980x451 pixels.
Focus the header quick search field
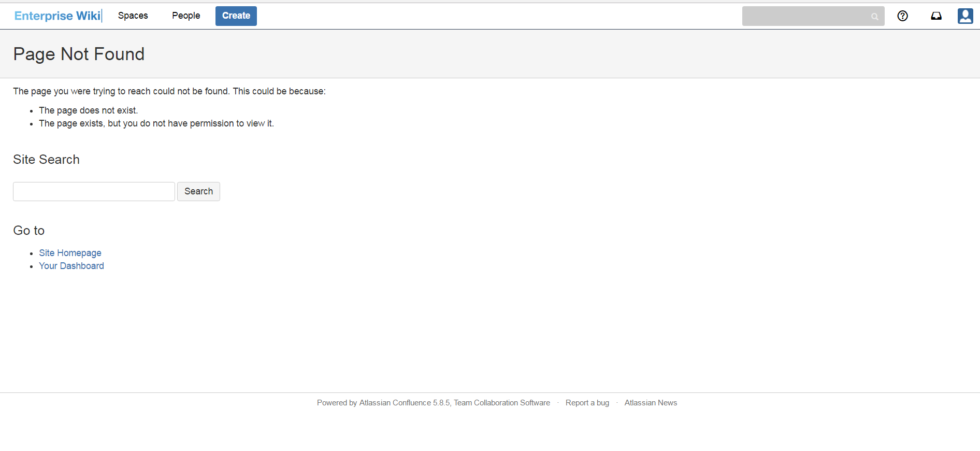click(x=813, y=16)
